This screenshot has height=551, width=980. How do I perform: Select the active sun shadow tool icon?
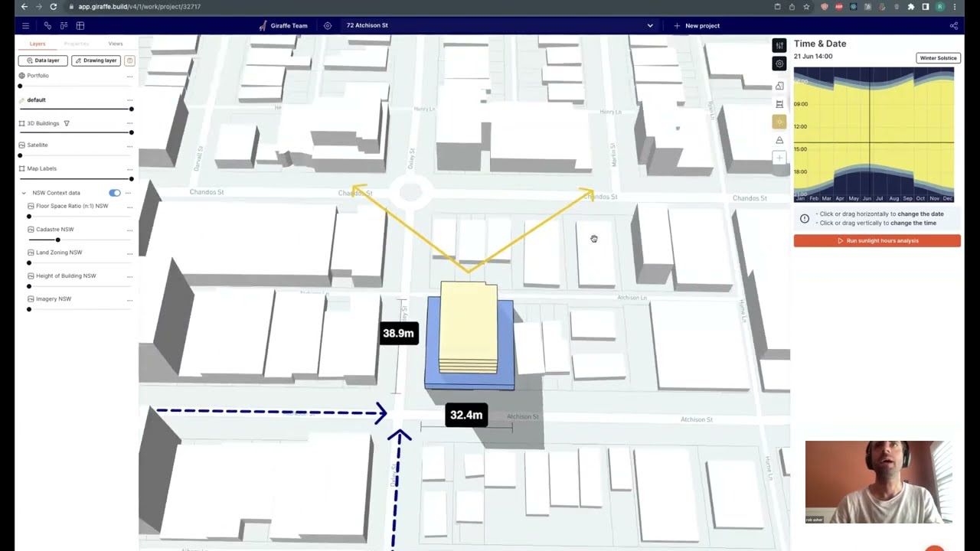click(779, 122)
